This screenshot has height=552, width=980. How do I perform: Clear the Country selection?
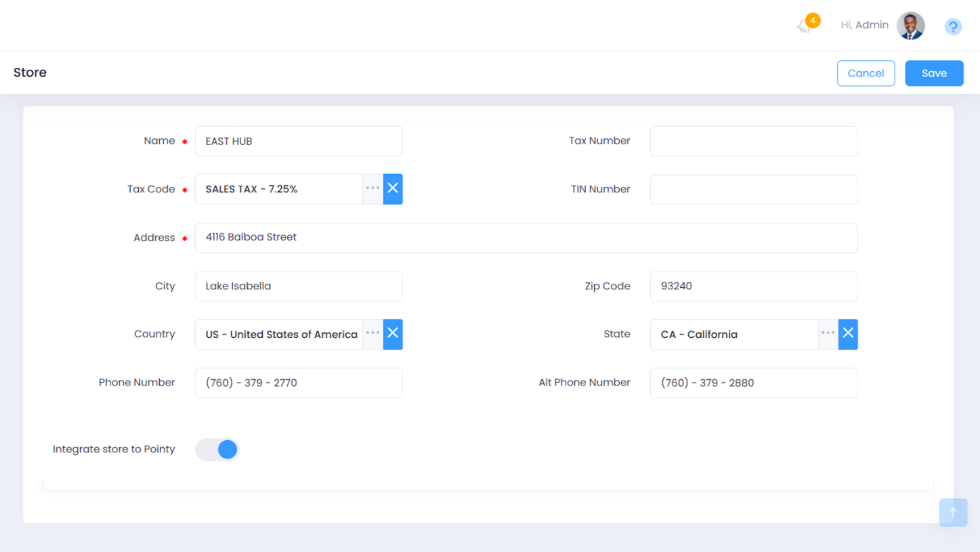click(393, 334)
